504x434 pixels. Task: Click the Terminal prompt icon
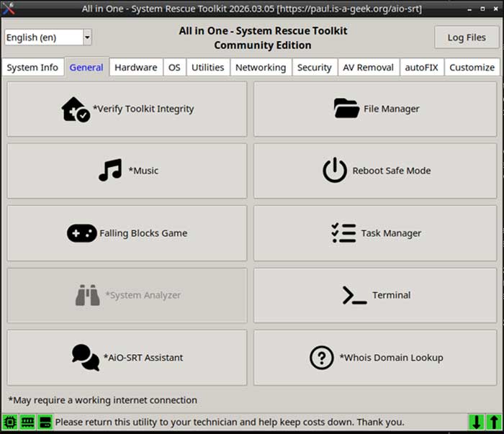pyautogui.click(x=354, y=295)
